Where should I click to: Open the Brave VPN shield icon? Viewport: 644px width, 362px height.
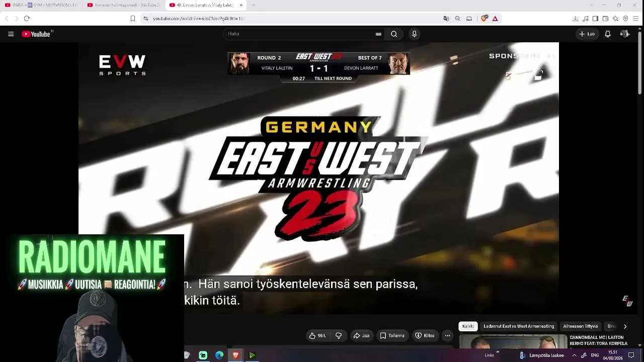point(626,19)
